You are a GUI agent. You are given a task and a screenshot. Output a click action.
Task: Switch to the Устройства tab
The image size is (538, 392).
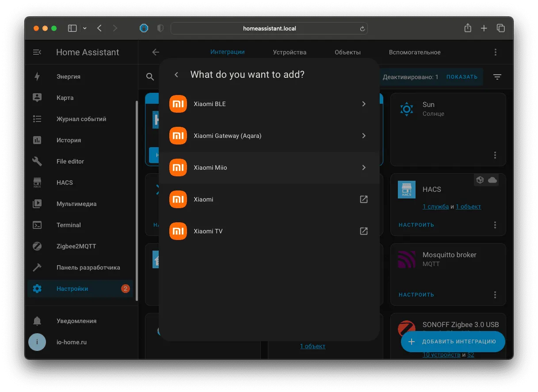click(290, 52)
